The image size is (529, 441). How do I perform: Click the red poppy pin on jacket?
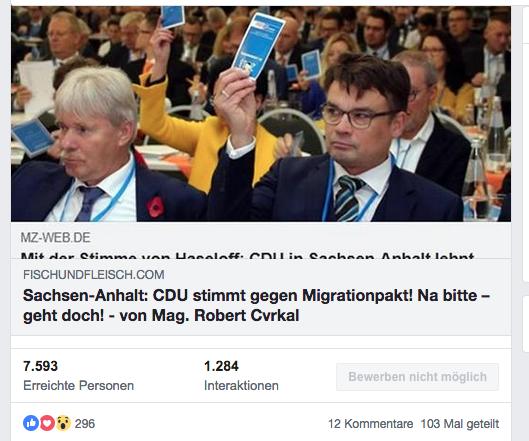pyautogui.click(x=156, y=206)
